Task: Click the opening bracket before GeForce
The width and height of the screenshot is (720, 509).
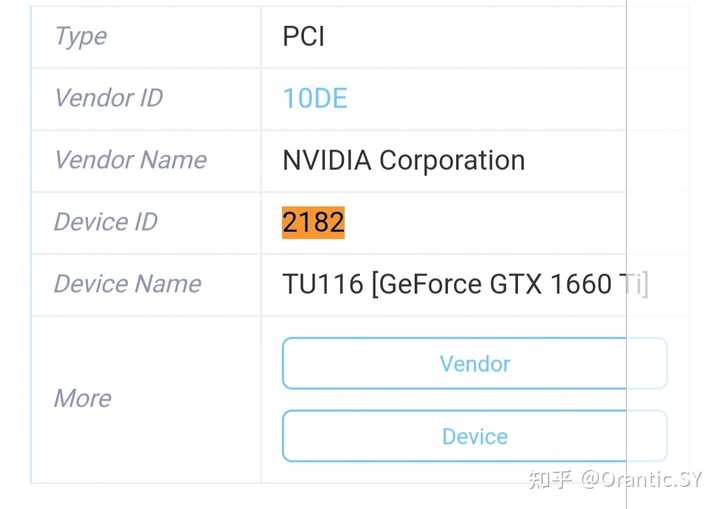Action: tap(375, 284)
